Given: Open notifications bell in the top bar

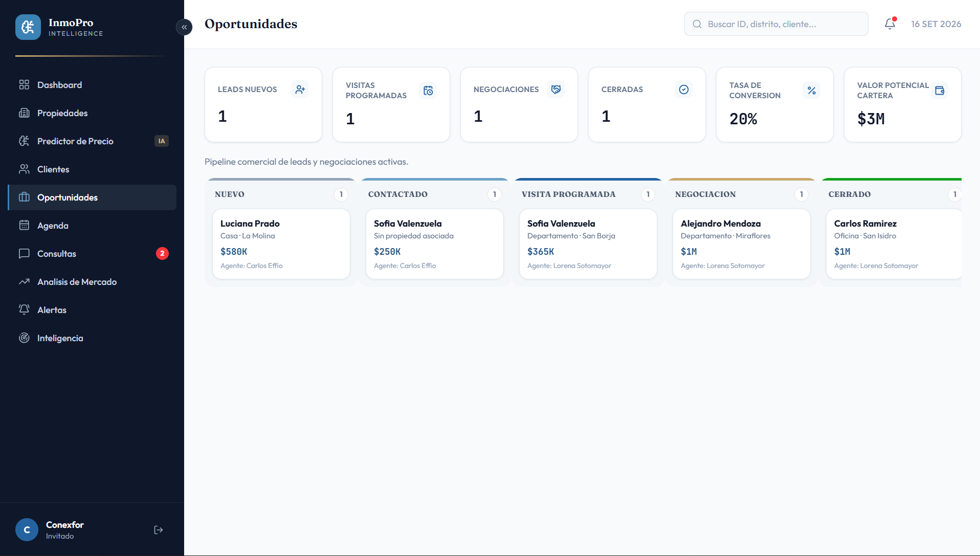Looking at the screenshot, I should pos(890,24).
